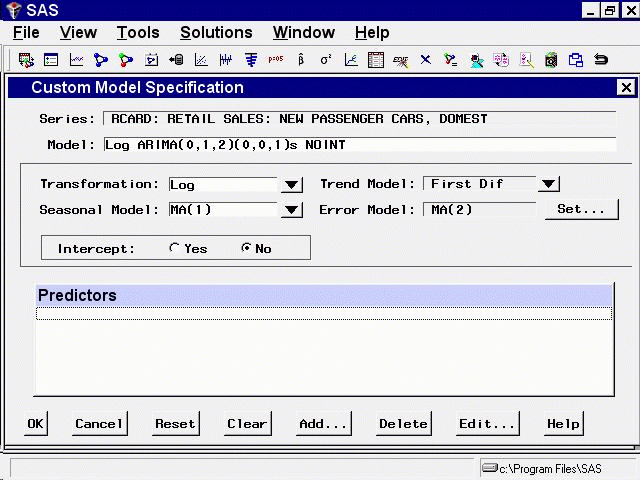Click the Transformation field showing Log

point(223,184)
